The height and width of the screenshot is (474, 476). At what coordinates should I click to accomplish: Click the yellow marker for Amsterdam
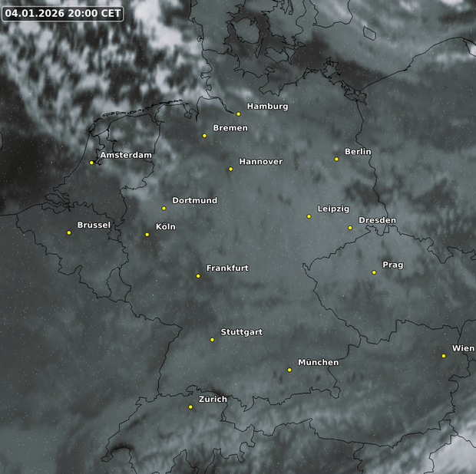tap(91, 162)
